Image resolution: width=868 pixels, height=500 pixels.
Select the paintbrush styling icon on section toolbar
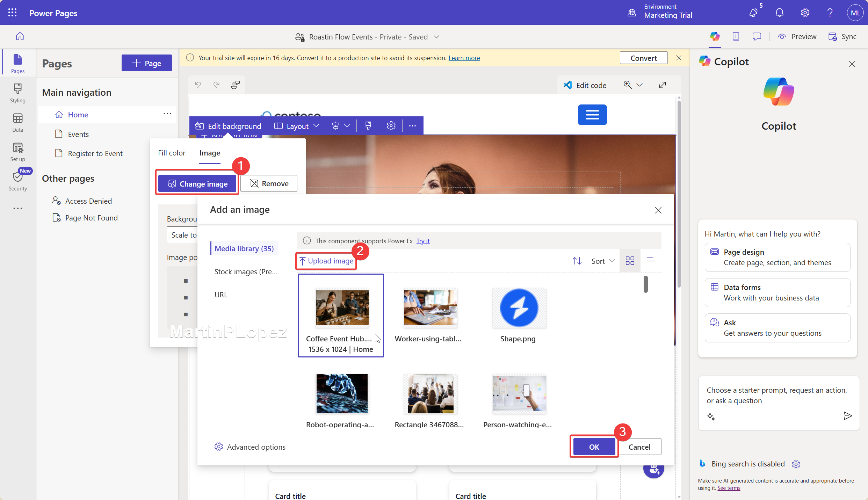368,126
